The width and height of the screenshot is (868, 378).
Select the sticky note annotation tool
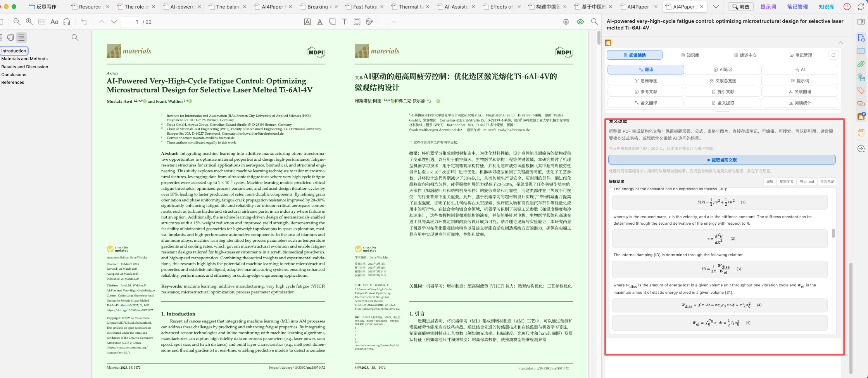[332, 22]
